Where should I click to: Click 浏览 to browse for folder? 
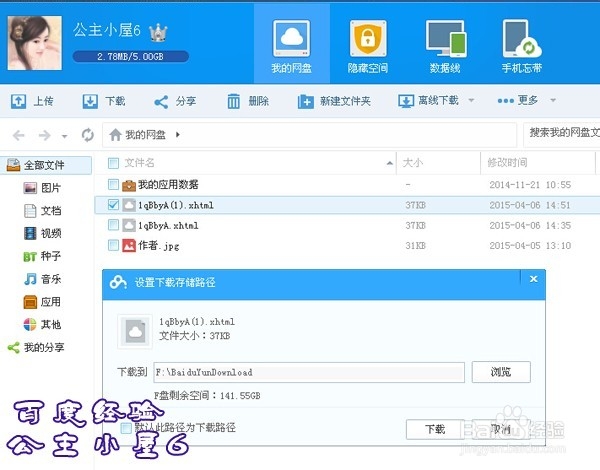[501, 372]
